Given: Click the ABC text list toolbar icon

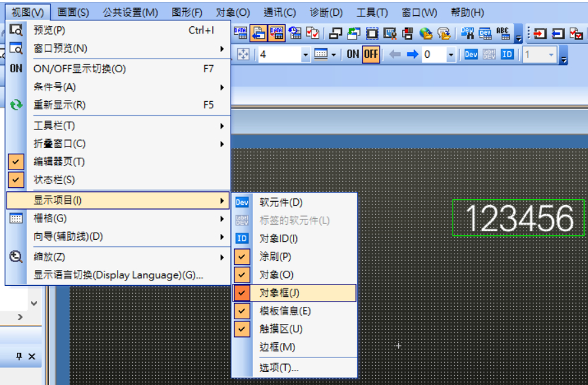Looking at the screenshot, I should click(x=503, y=33).
